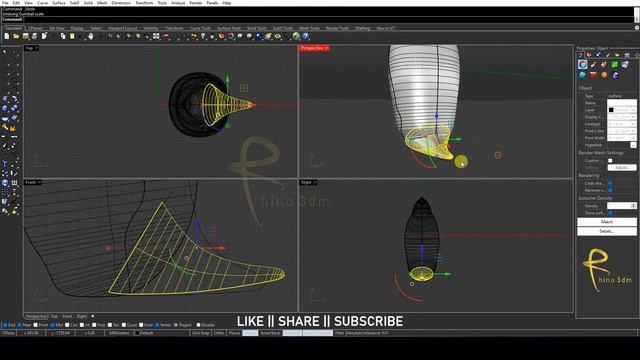This screenshot has width=640, height=360.
Task: Click the Default layer swatch in status bar
Action: 137,333
